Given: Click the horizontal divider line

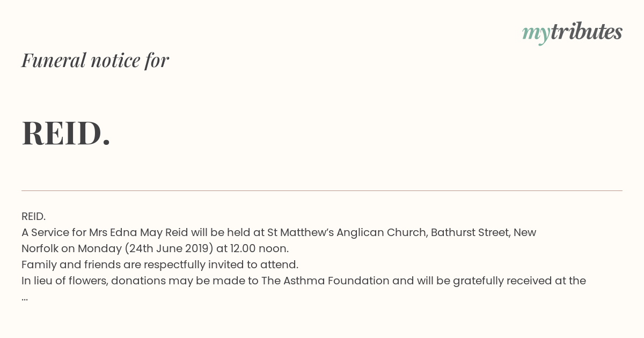Looking at the screenshot, I should (322, 190).
